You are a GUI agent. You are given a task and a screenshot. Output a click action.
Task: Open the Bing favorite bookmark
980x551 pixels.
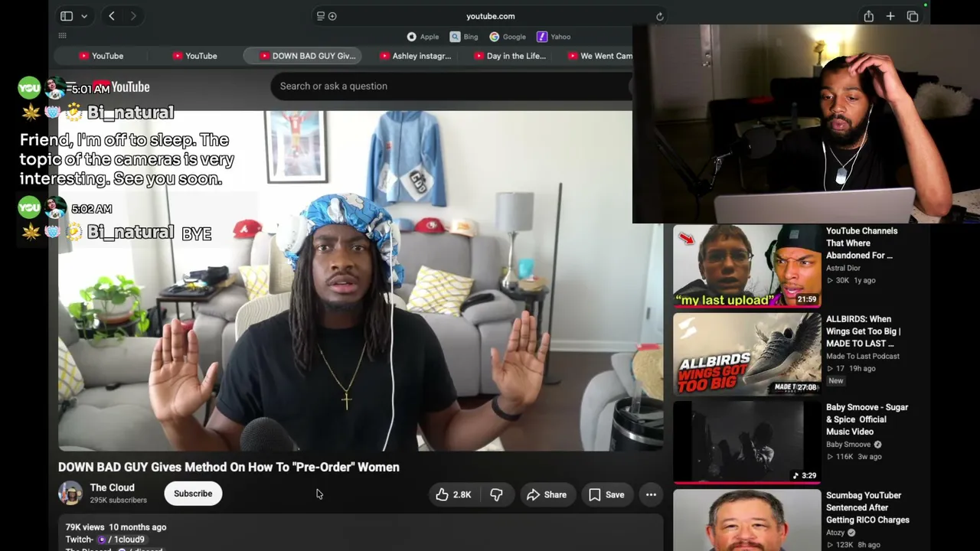click(x=464, y=37)
